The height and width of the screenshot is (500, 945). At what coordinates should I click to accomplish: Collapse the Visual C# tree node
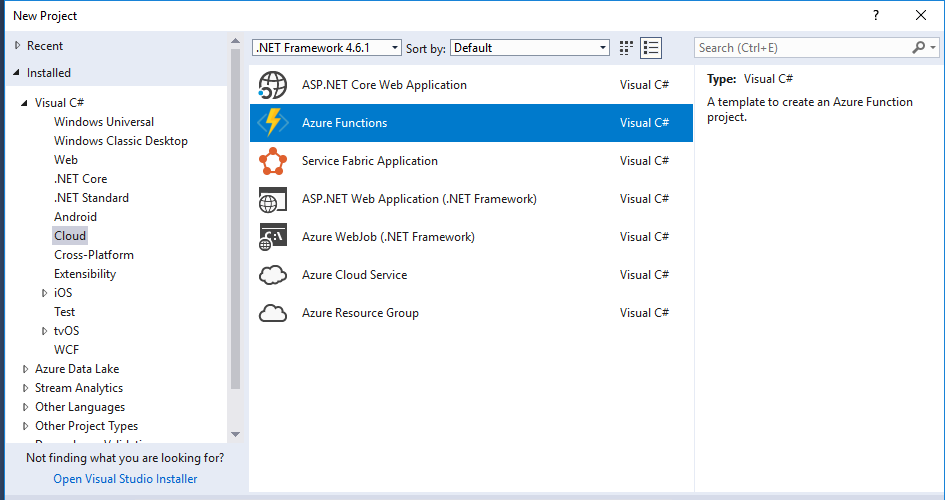click(x=24, y=103)
